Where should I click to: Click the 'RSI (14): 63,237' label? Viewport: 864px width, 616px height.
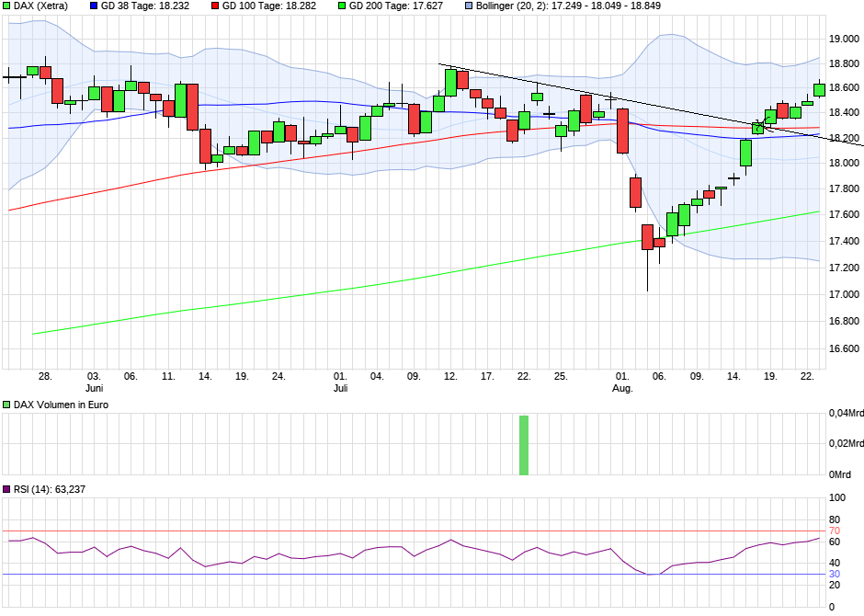(50, 489)
